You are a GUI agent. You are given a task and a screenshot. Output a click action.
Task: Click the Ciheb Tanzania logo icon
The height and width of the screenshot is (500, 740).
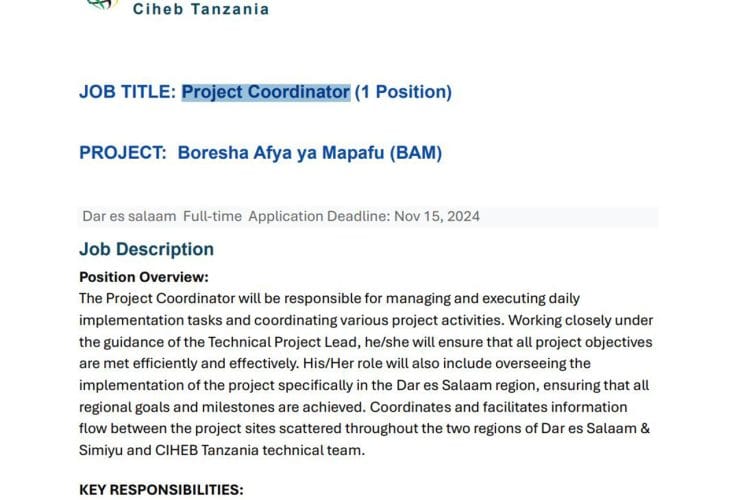(100, 5)
